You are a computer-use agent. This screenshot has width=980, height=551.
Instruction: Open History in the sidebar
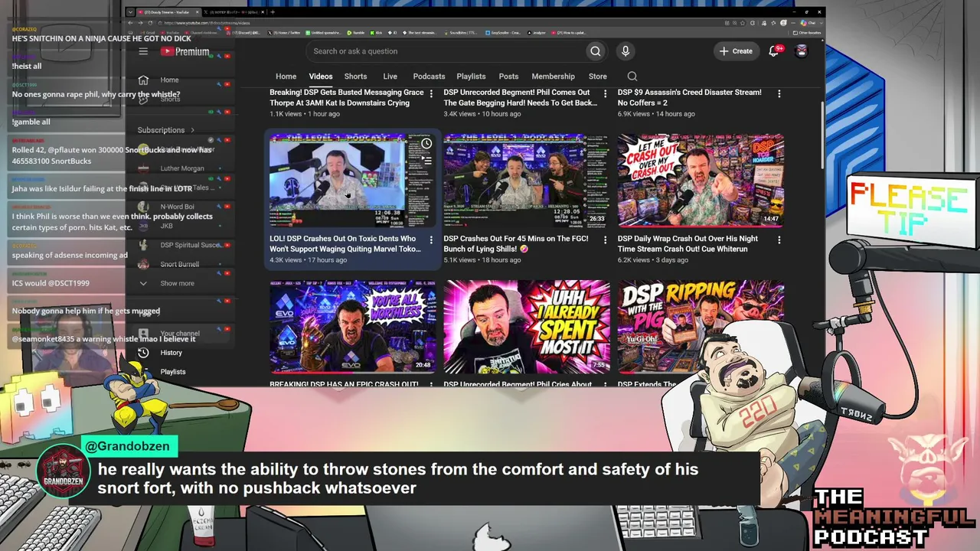(171, 353)
